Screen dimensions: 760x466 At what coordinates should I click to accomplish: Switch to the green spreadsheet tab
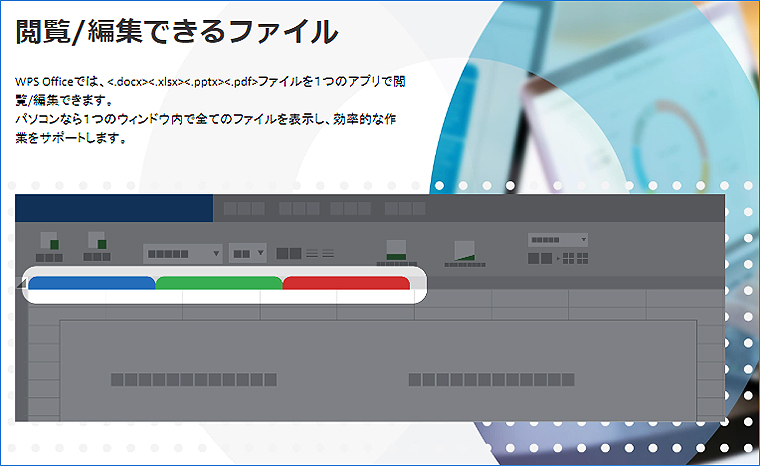click(219, 283)
